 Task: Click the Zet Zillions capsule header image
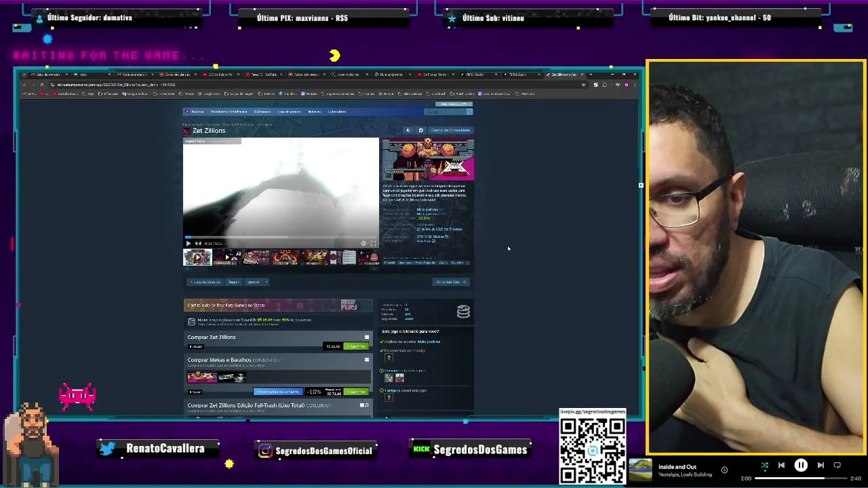click(x=428, y=160)
